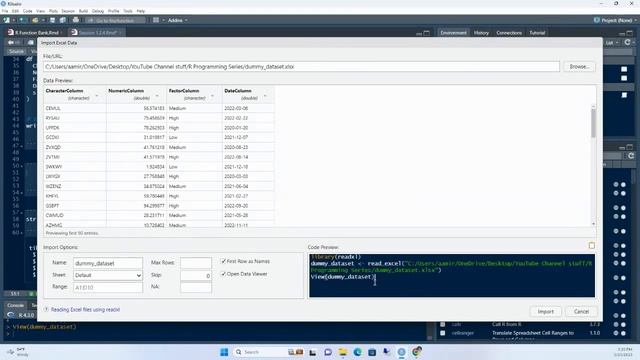The height and width of the screenshot is (360, 640).
Task: Switch to the History tab
Action: pos(481,33)
